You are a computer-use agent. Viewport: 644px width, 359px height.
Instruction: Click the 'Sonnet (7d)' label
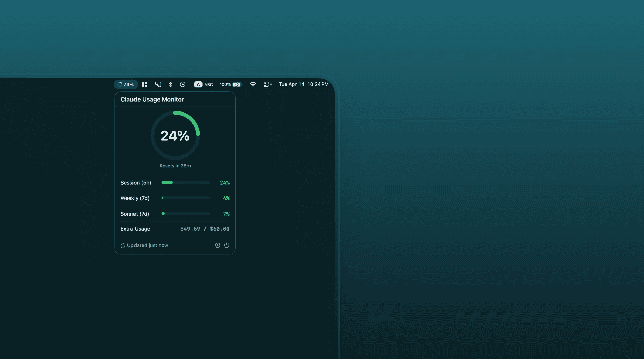[135, 214]
